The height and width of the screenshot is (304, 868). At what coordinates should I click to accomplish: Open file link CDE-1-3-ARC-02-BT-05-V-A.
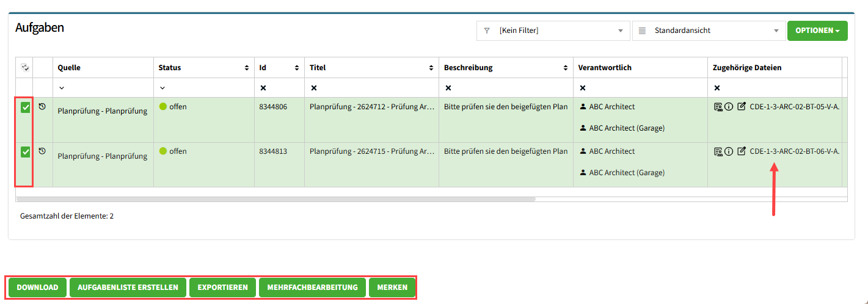[x=795, y=107]
